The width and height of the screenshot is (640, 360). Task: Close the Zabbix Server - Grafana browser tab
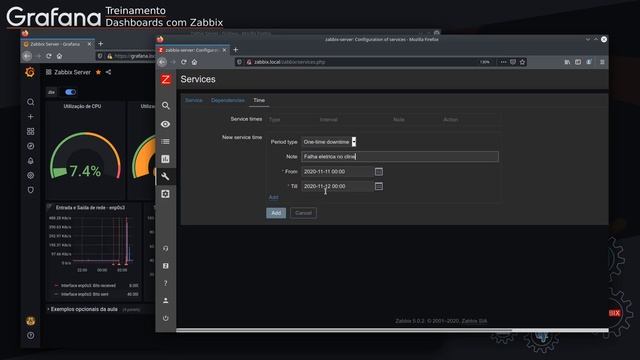pyautogui.click(x=89, y=44)
